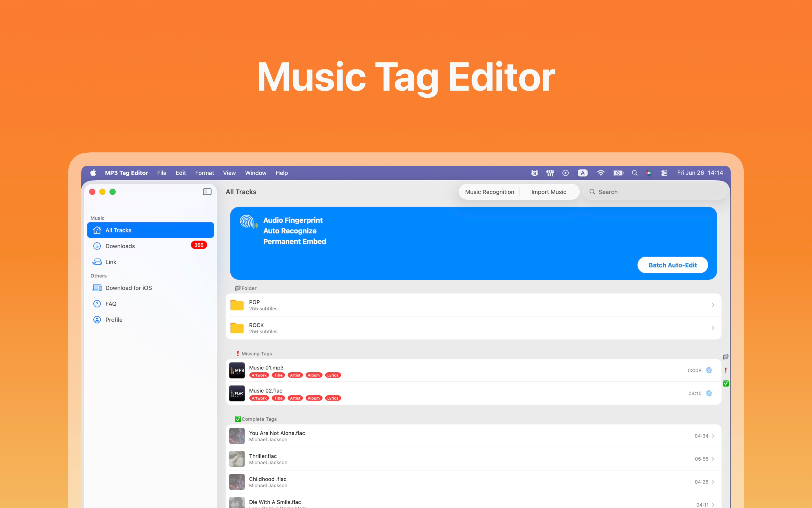This screenshot has width=812, height=508.
Task: Open Thriller.flac details chevron
Action: pos(713,459)
